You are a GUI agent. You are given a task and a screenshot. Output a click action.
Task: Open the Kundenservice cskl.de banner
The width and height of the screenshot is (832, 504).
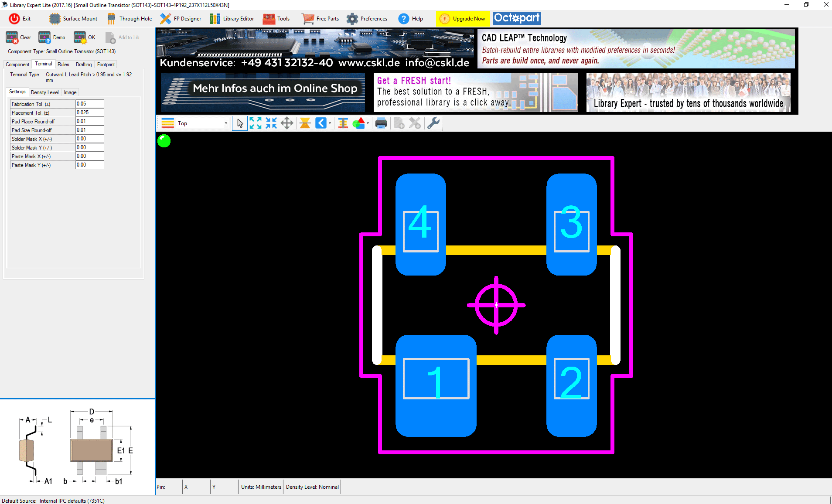pos(315,48)
